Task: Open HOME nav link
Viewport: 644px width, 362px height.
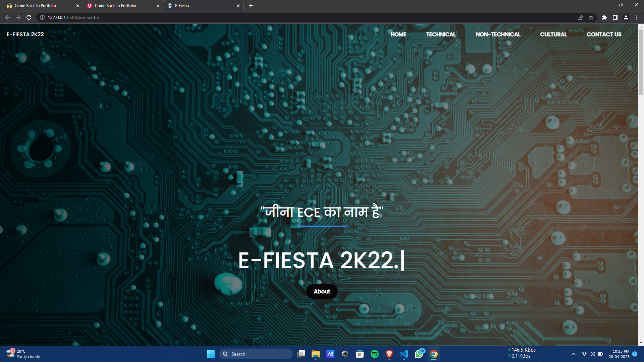Action: pyautogui.click(x=398, y=34)
